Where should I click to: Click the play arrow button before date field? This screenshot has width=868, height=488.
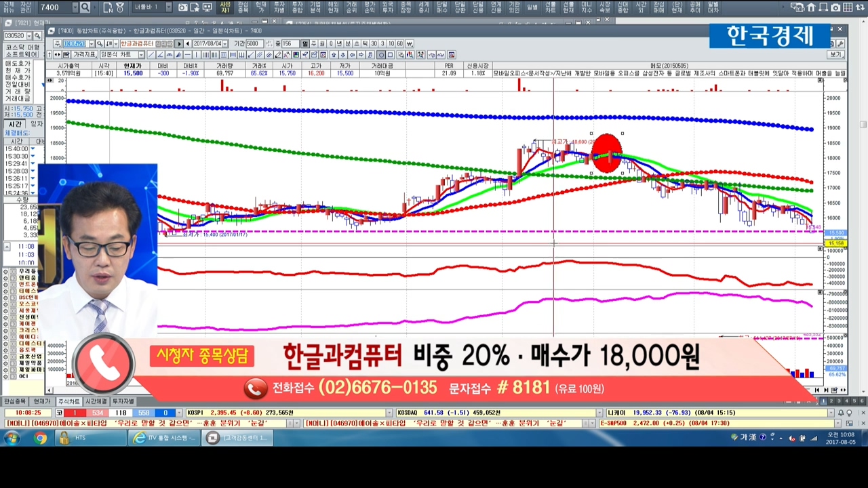pos(179,43)
